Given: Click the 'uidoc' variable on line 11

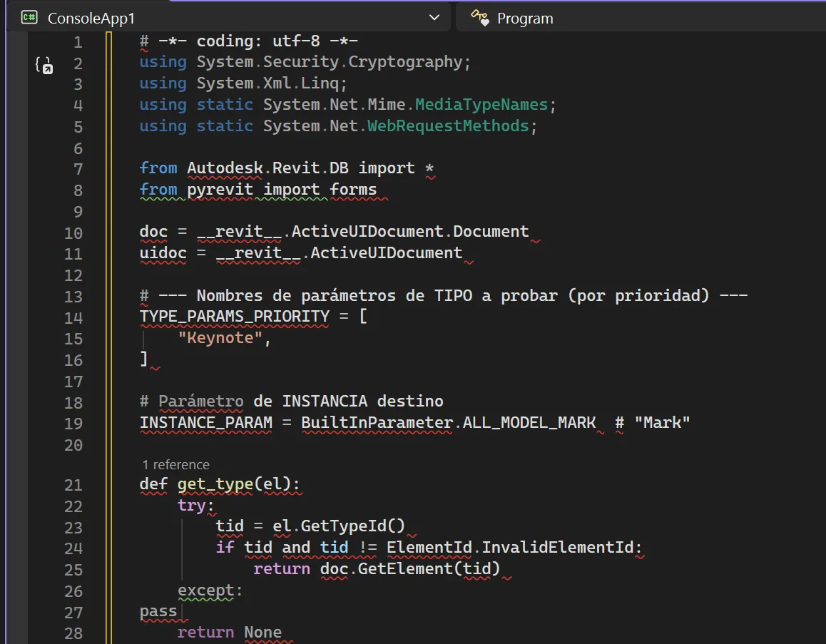Looking at the screenshot, I should 163,252.
